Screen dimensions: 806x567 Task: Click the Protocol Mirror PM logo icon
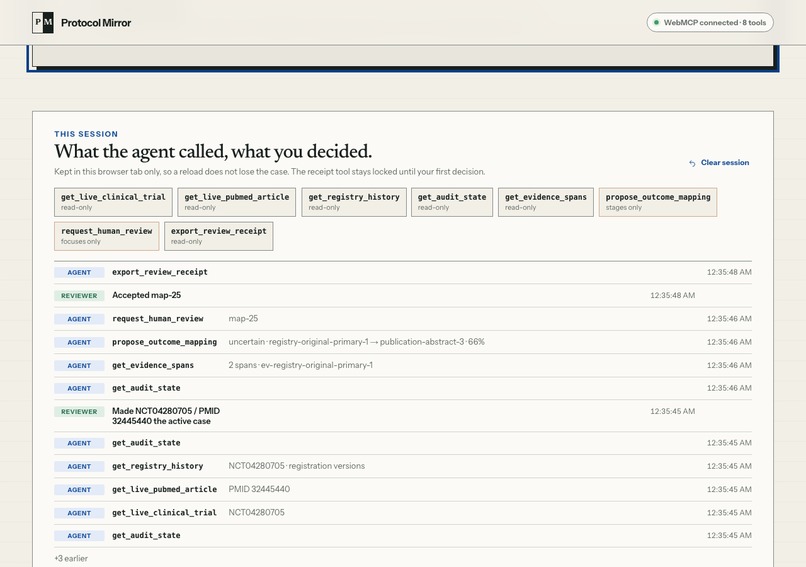(x=43, y=23)
